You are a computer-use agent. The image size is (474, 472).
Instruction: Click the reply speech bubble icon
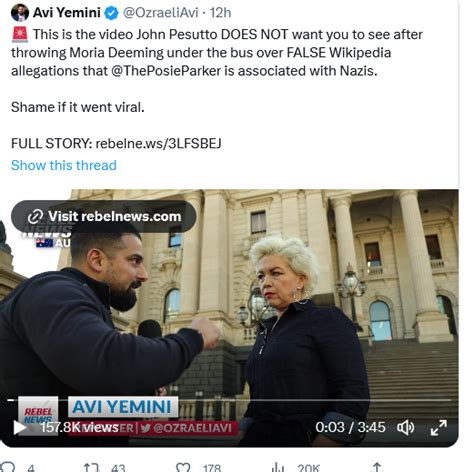click(7, 467)
